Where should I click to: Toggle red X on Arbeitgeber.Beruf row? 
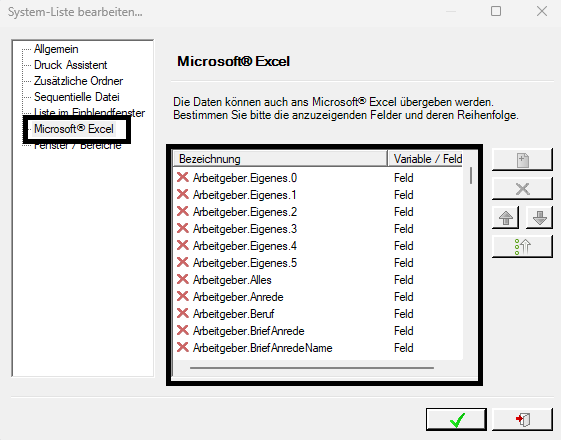click(182, 313)
